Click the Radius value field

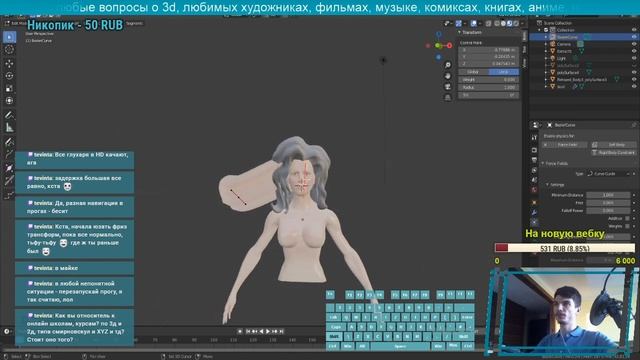[x=489, y=87]
